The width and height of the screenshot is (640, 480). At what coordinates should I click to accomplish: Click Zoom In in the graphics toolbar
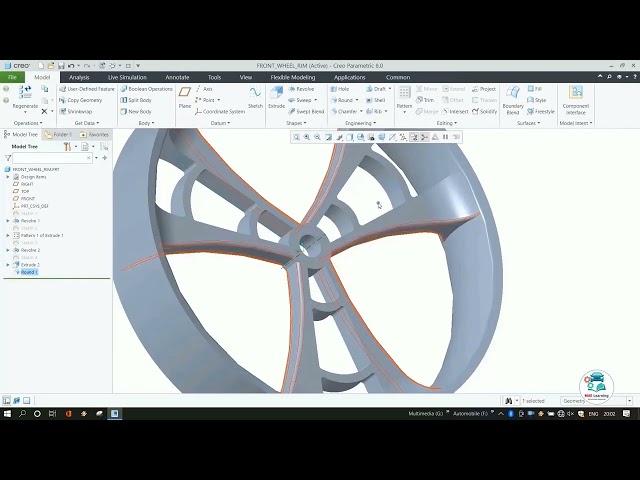(307, 137)
